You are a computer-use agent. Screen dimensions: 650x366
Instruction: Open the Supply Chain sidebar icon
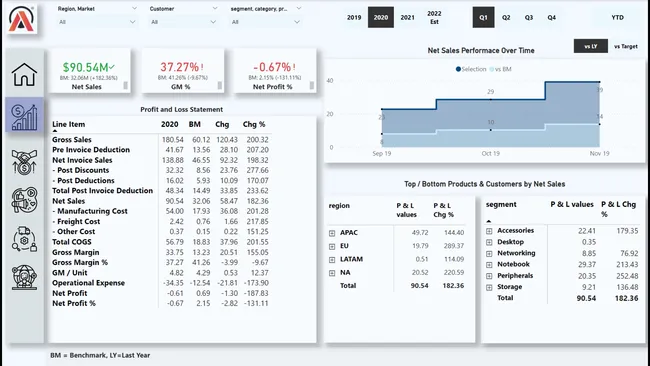click(x=24, y=239)
